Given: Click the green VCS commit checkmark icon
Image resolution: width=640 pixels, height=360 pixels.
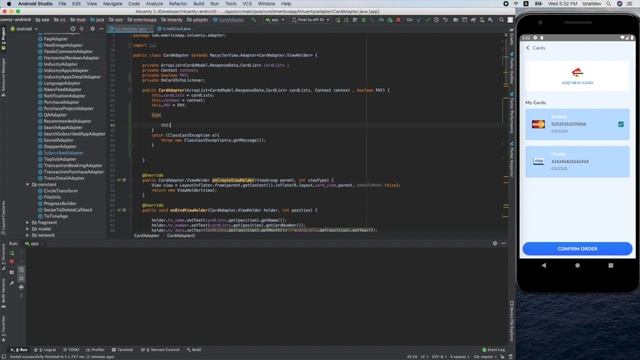Looking at the screenshot, I should [427, 20].
